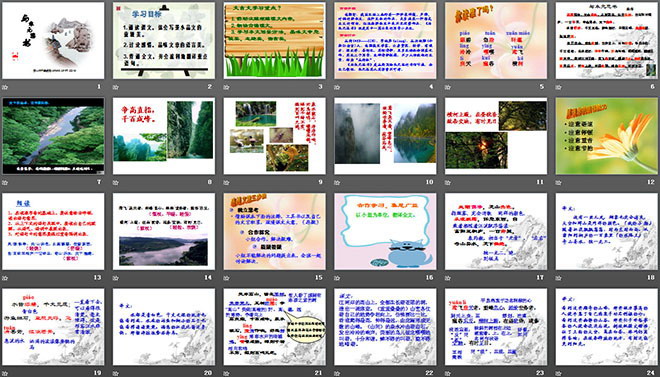Click the animation star under slide 8
Viewport: 660px width, 377px height.
pyautogui.click(x=116, y=182)
